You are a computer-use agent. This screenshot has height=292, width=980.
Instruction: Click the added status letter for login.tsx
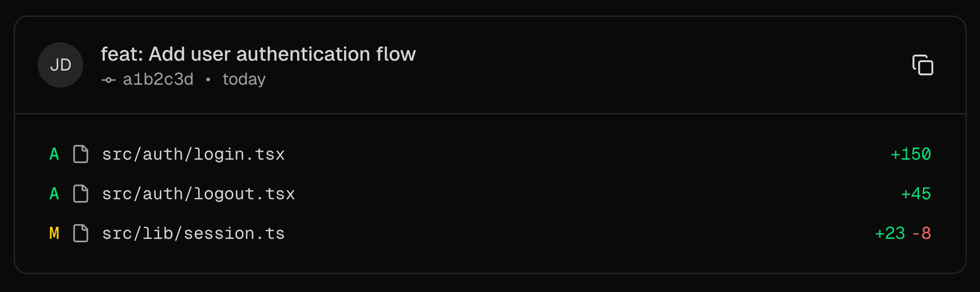(x=54, y=154)
